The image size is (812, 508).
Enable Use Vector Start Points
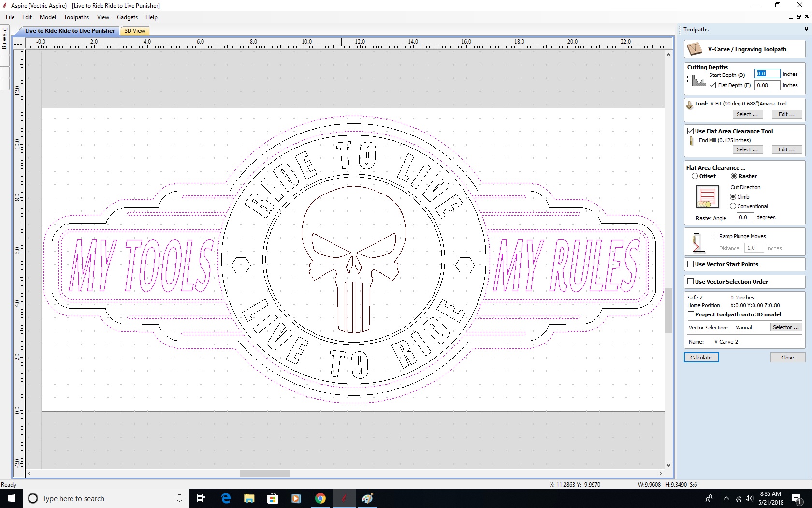point(691,264)
